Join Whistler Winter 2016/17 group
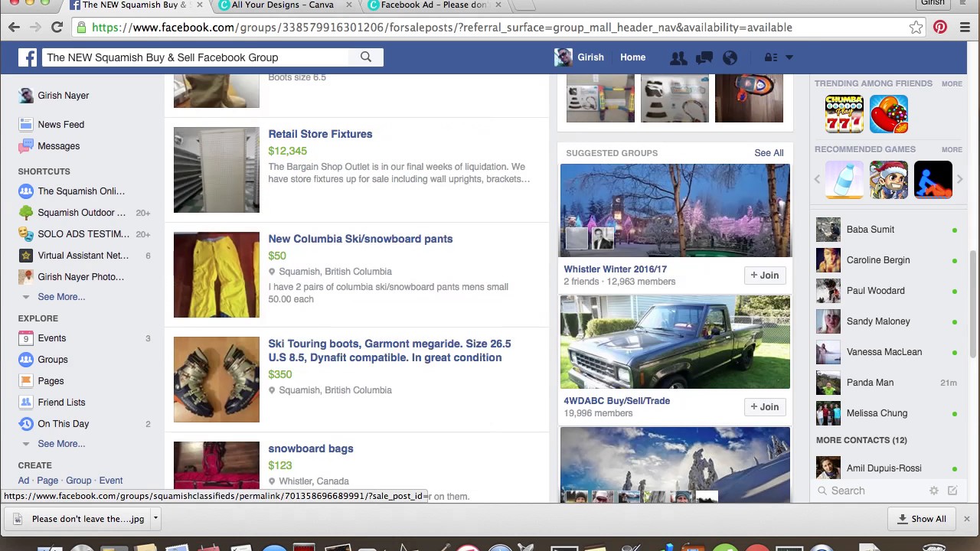Image resolution: width=980 pixels, height=551 pixels. tap(765, 275)
